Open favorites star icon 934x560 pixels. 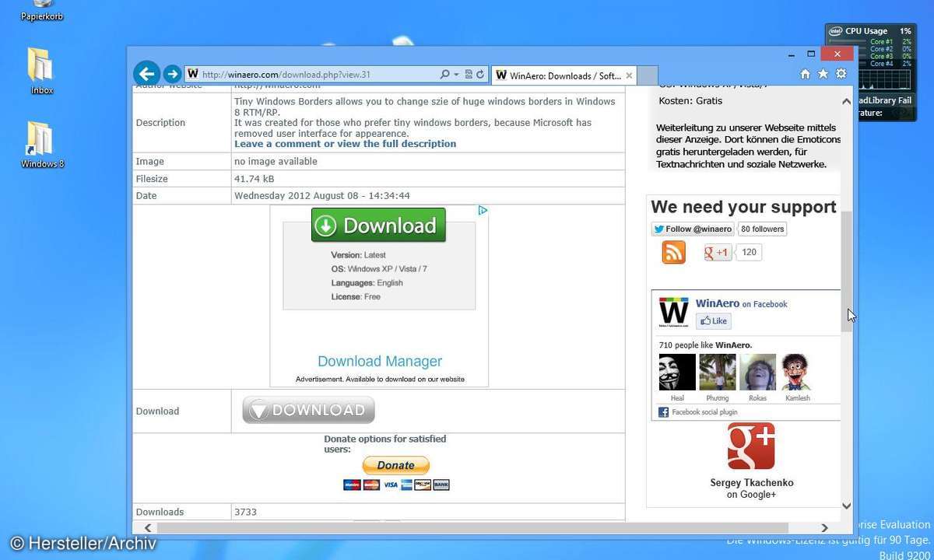click(x=823, y=74)
